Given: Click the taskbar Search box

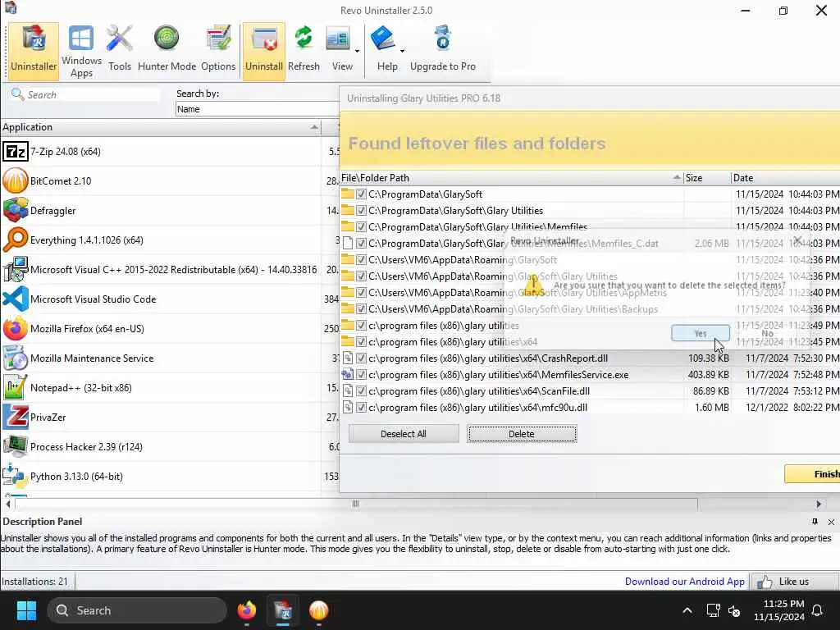Looking at the screenshot, I should (x=137, y=610).
